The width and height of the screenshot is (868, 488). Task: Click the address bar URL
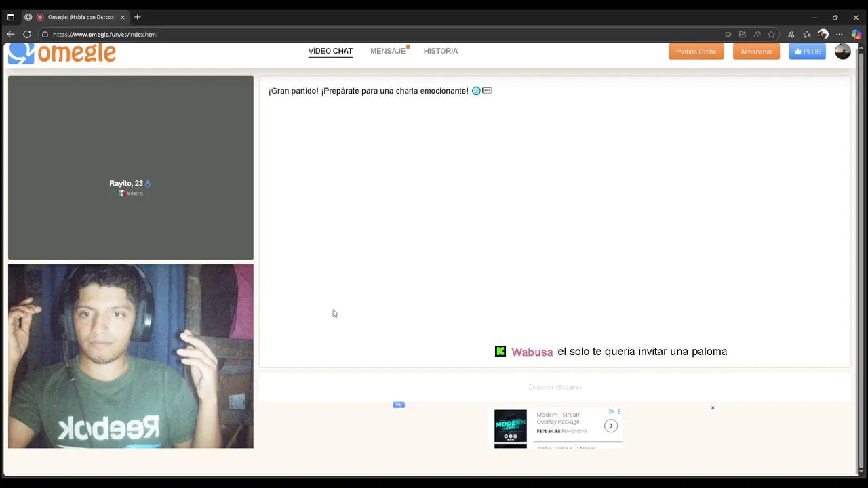coord(105,34)
